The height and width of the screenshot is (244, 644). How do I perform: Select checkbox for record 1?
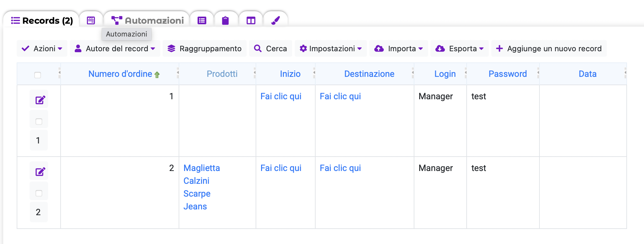pos(39,121)
